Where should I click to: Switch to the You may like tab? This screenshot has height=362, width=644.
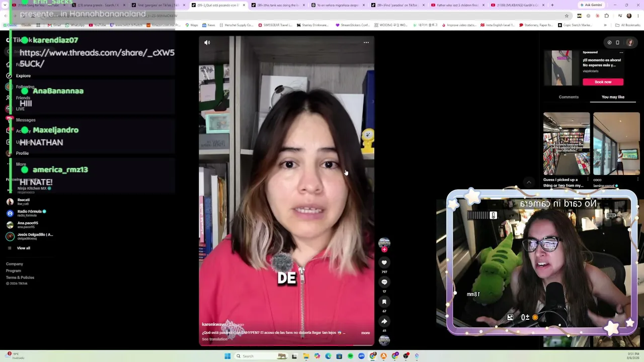point(613,97)
